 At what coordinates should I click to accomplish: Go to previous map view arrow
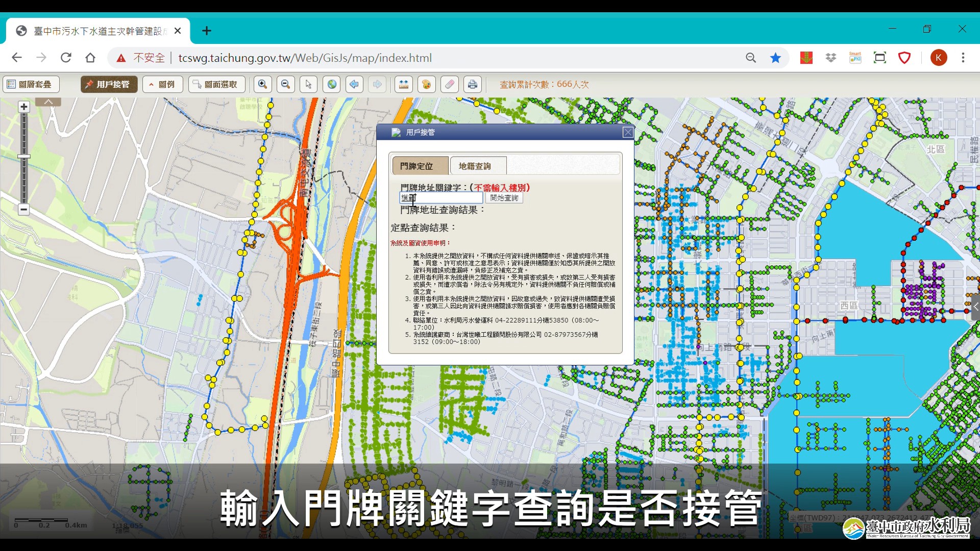point(354,84)
